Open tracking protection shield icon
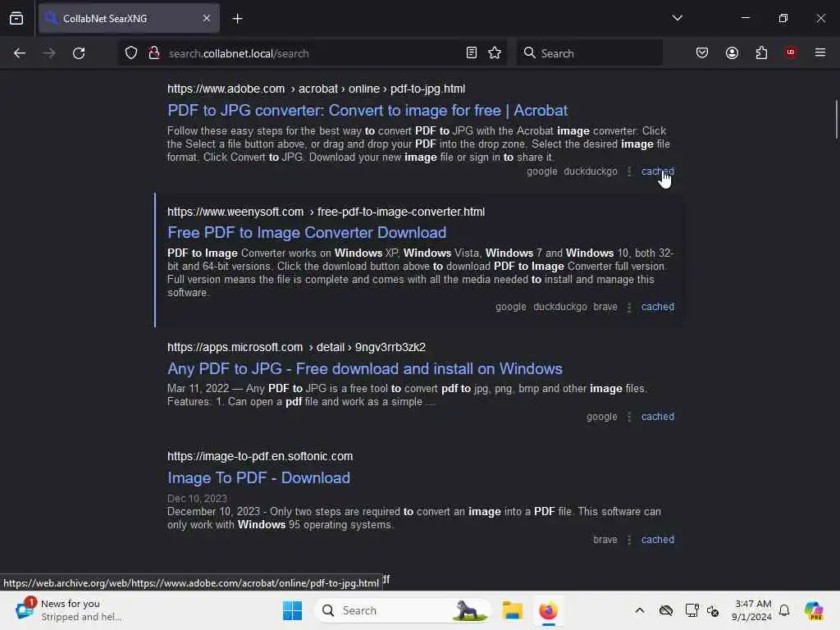840x630 pixels. [131, 53]
